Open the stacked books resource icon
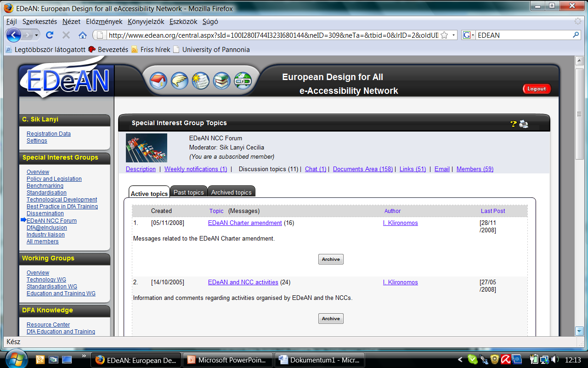 click(x=222, y=81)
